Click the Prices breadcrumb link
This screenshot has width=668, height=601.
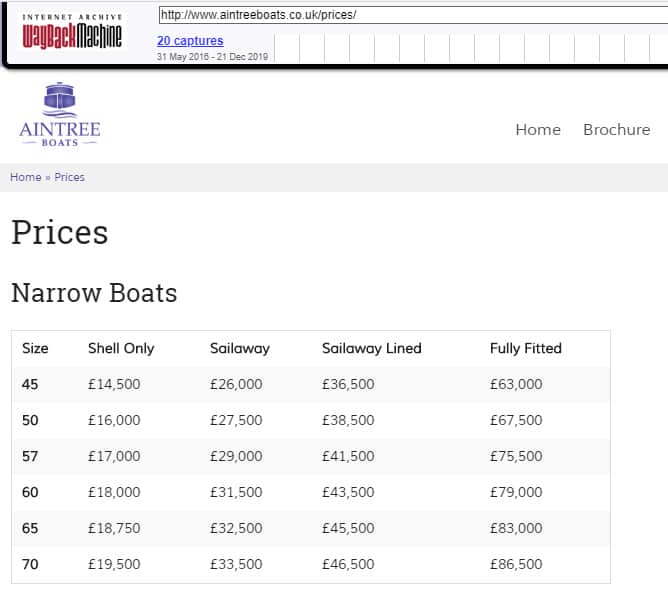(x=69, y=177)
